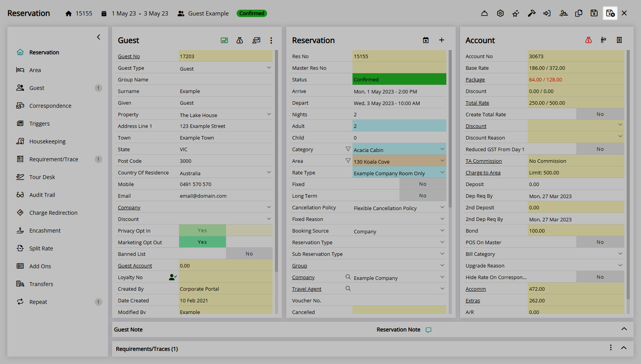The height and width of the screenshot is (364, 641).
Task: Click the Surname field containing Example
Action: click(x=226, y=91)
